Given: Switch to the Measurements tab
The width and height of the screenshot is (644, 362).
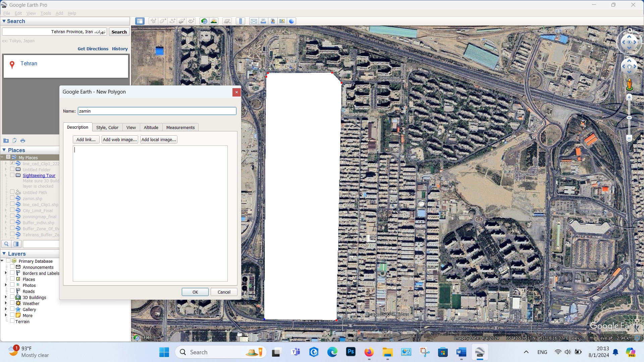Looking at the screenshot, I should (x=180, y=127).
